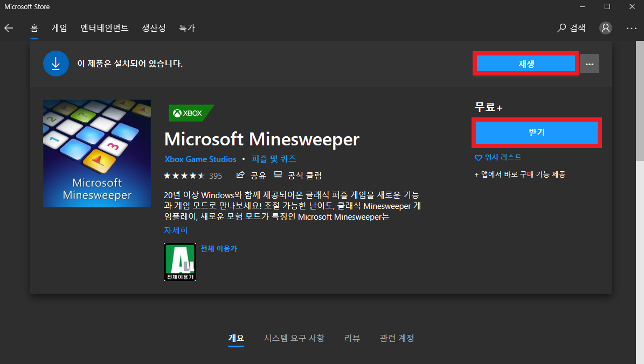644x364 pixels.
Task: Click the 전체이용가 rating badge icon
Action: 180,262
